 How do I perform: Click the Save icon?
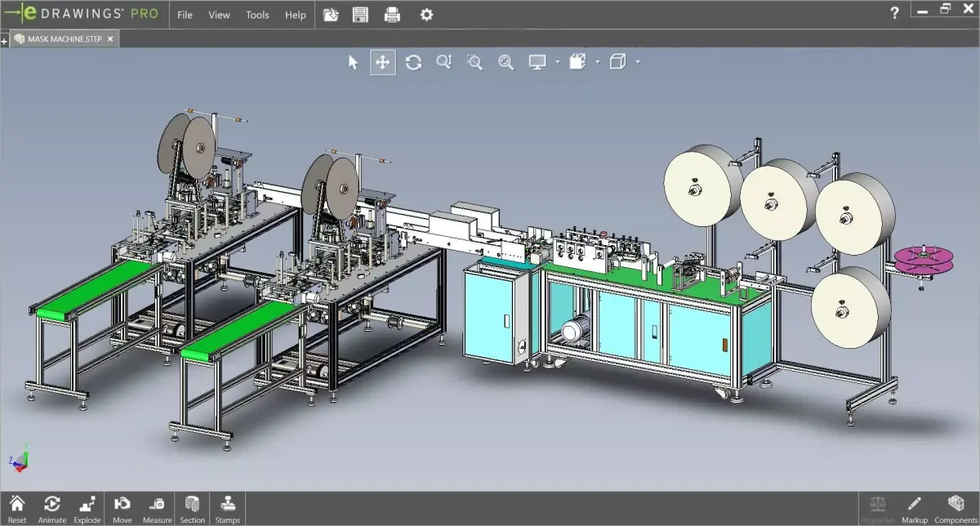tap(360, 15)
